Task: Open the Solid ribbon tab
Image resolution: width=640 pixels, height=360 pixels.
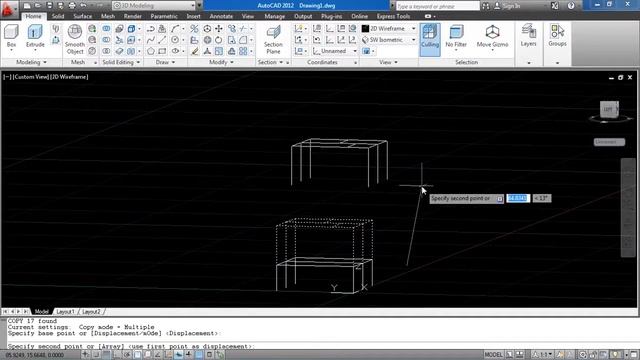Action: tap(58, 16)
